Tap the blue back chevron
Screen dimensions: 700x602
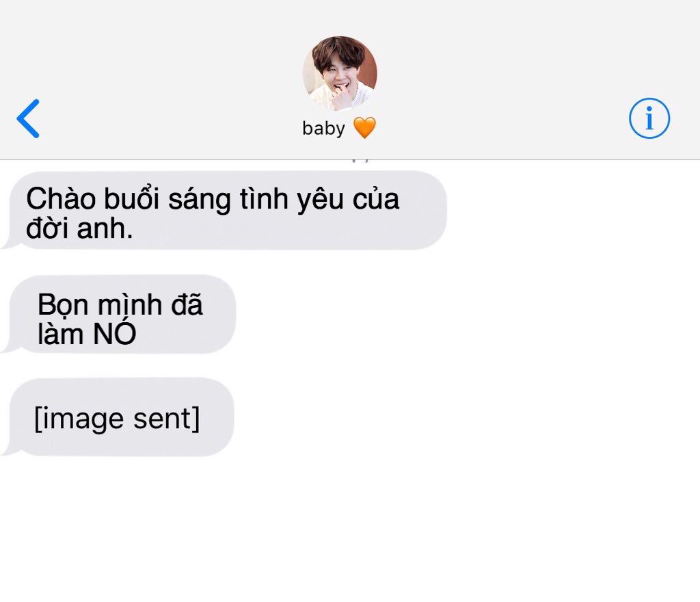pos(28,118)
